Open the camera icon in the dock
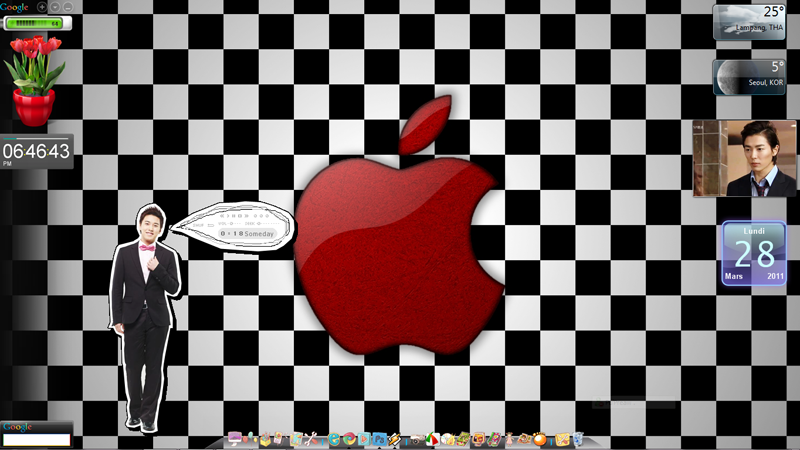This screenshot has height=450, width=800. coord(417,440)
